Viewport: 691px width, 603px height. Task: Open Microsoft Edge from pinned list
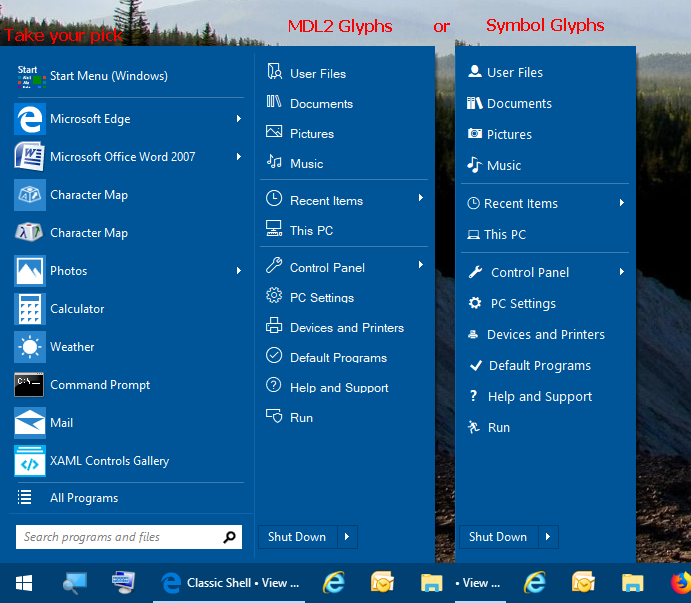(129, 119)
